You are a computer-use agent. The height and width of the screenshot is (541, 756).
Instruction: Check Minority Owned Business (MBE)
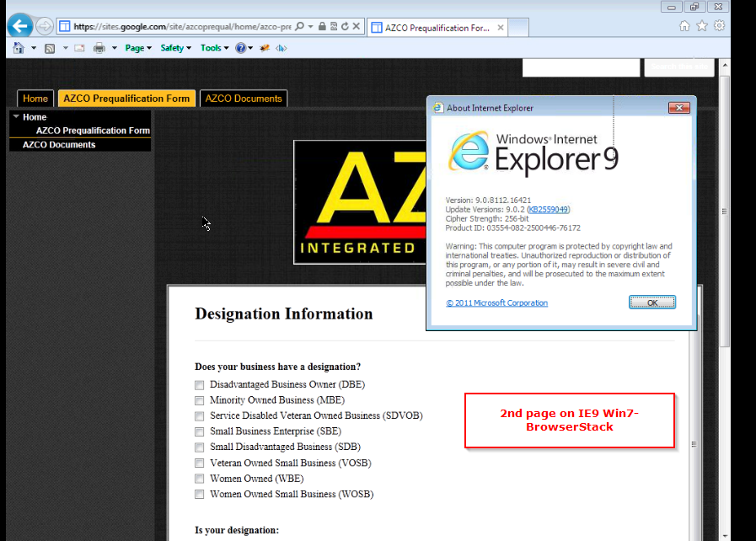199,400
